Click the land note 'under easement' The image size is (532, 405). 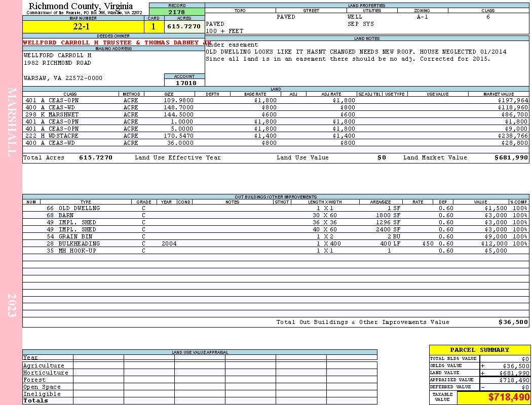(x=232, y=45)
